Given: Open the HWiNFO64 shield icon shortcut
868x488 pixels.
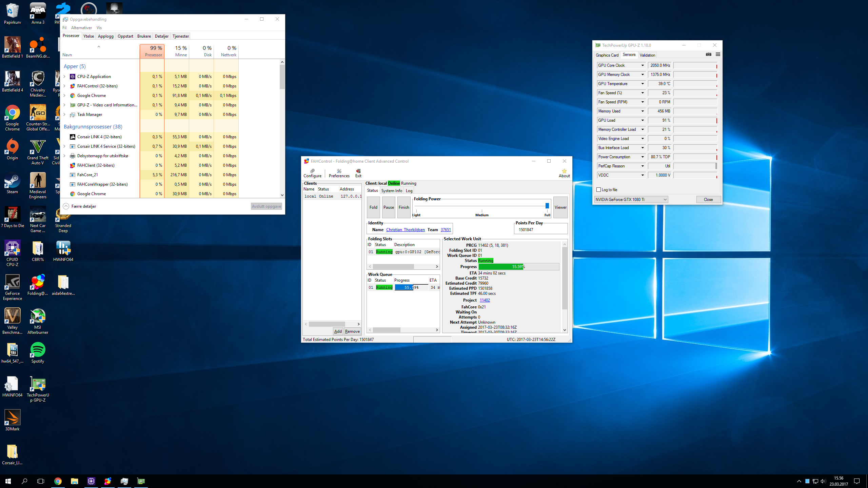Looking at the screenshot, I should (63, 251).
